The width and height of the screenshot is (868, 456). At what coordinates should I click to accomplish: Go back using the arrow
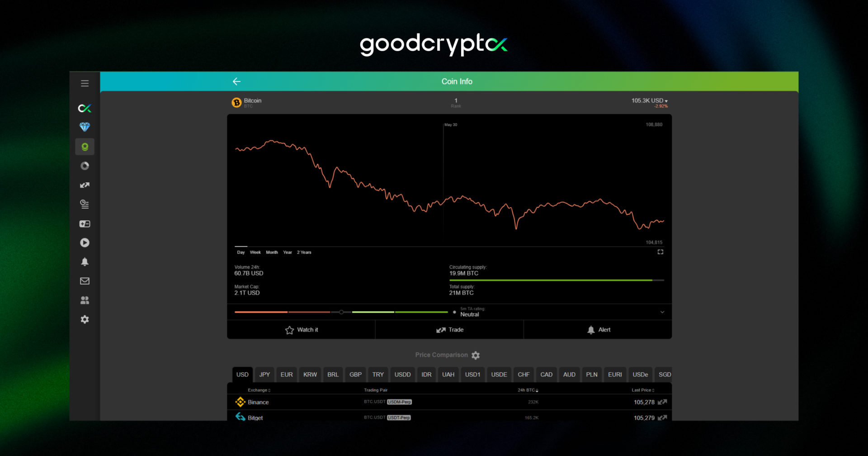click(236, 81)
